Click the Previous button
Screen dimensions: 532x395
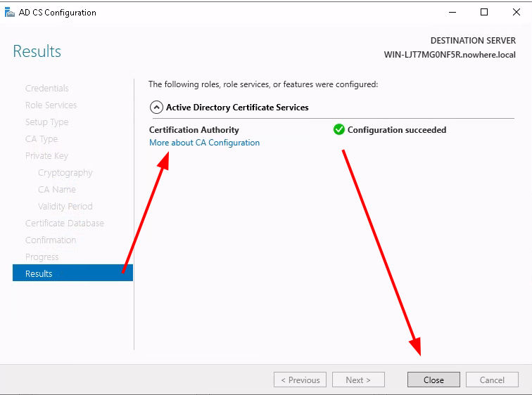[300, 380]
